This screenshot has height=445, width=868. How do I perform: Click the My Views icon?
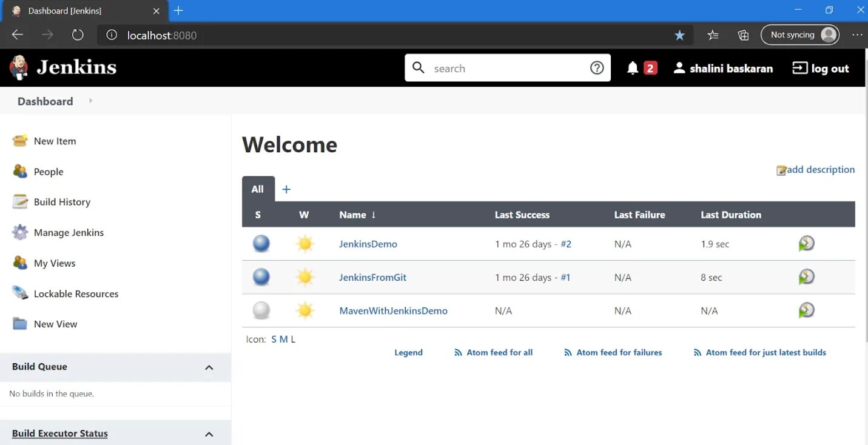[x=20, y=263]
